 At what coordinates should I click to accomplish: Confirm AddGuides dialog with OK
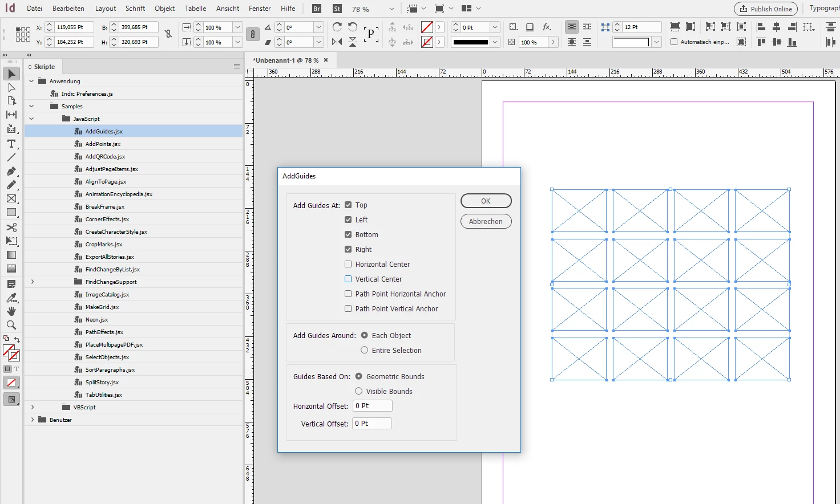point(486,201)
